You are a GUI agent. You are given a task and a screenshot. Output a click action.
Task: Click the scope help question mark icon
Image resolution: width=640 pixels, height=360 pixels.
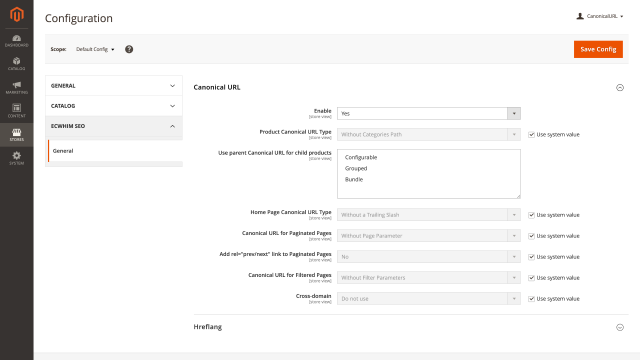(x=129, y=49)
